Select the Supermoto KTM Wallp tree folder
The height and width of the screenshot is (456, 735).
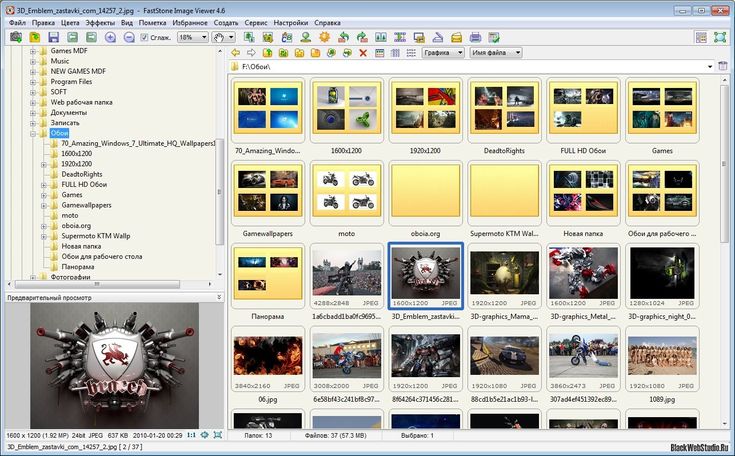(96, 236)
